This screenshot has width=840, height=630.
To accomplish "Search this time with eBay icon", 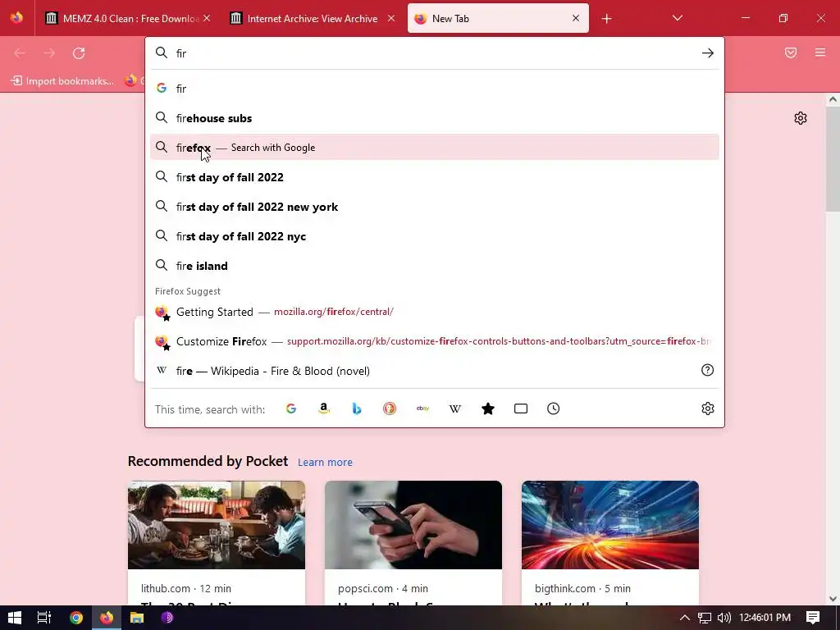I will pyautogui.click(x=422, y=409).
